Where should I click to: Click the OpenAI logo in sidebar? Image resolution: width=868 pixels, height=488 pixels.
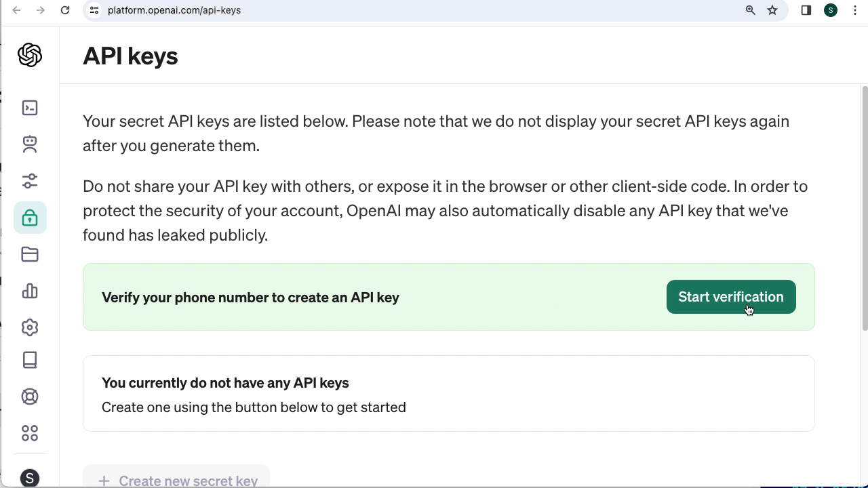(30, 55)
